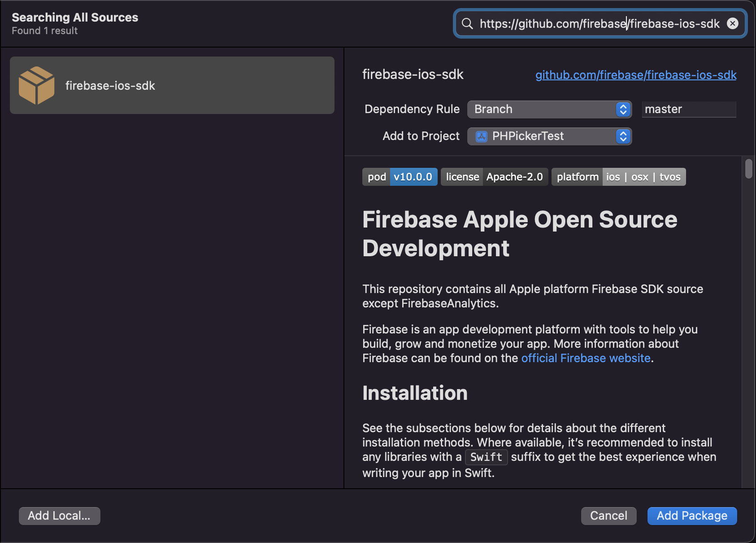Click the Dependency Rule label
756x543 pixels.
412,109
